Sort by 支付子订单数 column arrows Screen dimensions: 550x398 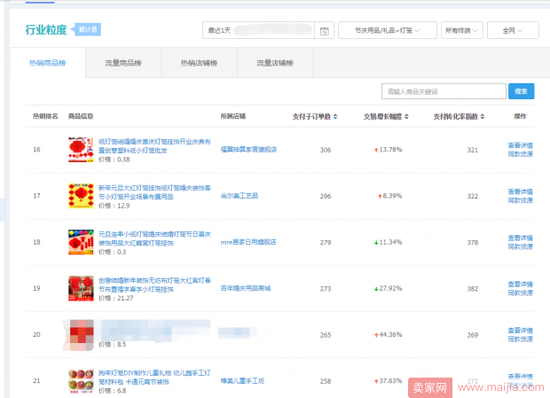coord(335,116)
